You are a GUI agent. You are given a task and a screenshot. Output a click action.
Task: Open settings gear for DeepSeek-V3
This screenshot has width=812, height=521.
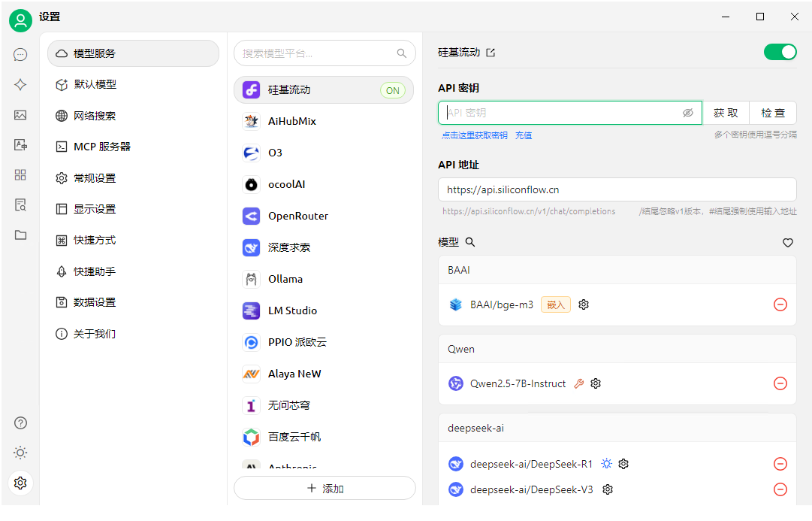(608, 489)
